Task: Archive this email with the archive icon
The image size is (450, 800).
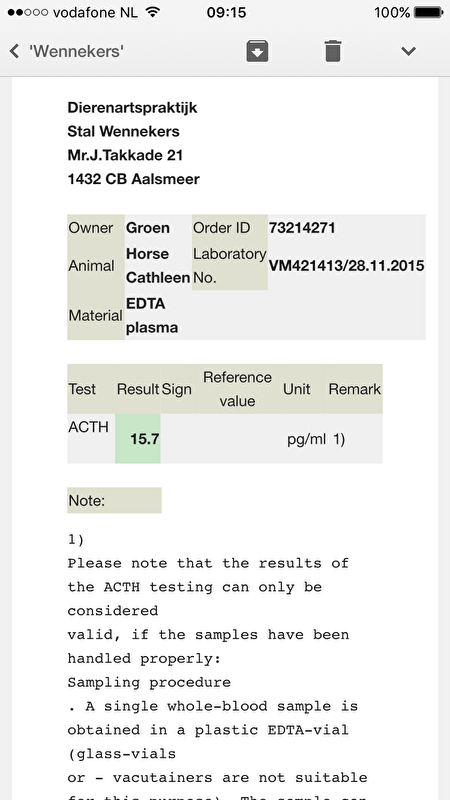Action: (257, 51)
